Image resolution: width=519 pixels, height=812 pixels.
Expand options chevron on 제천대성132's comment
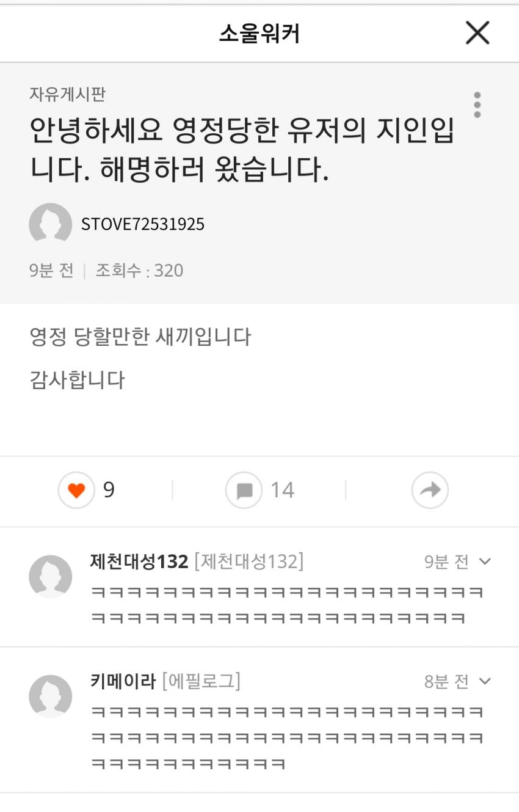tap(485, 561)
